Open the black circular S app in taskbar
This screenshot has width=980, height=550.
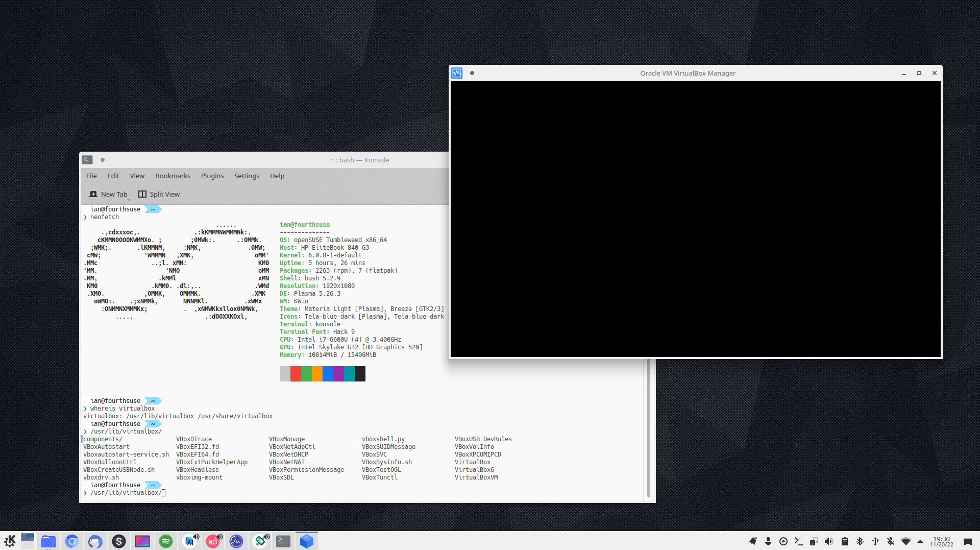click(x=119, y=541)
